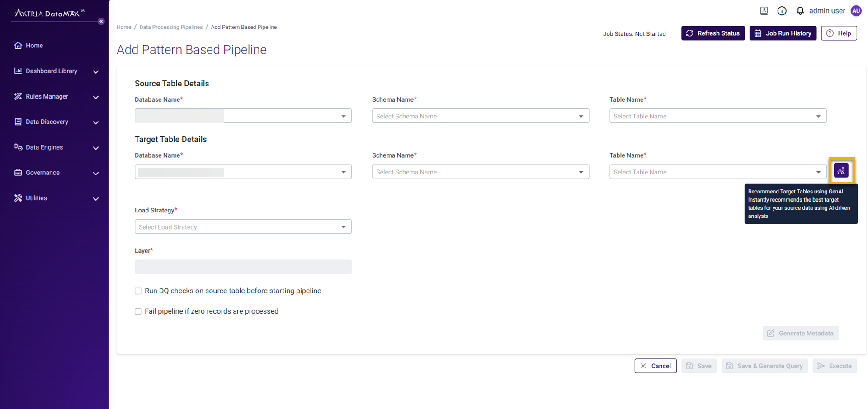Click the Data Engines sidebar icon
The height and width of the screenshot is (409, 868).
tap(18, 147)
